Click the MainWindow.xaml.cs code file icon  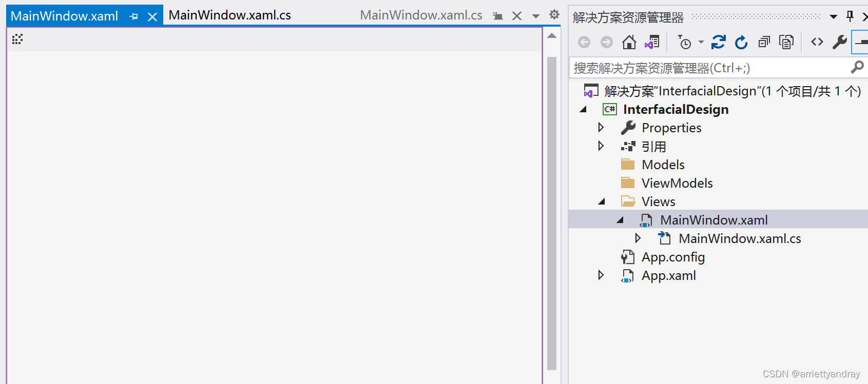pyautogui.click(x=665, y=238)
